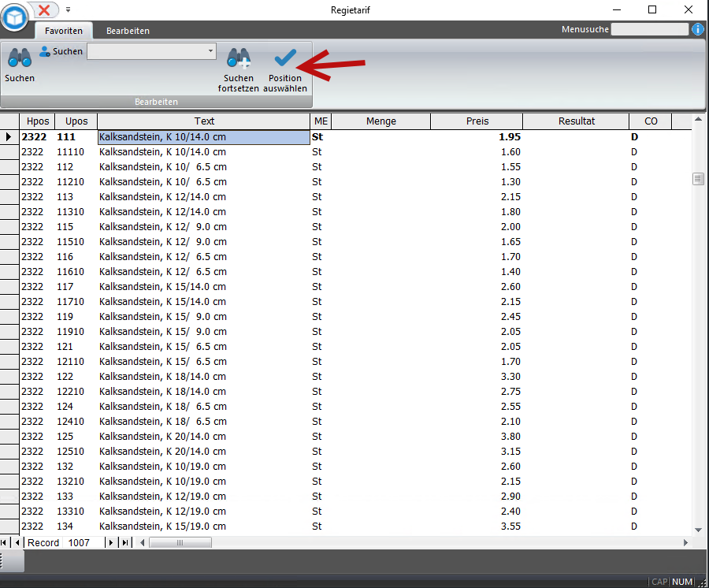The width and height of the screenshot is (709, 588).
Task: Click the blue info icon by Menusuche
Action: coord(698,29)
